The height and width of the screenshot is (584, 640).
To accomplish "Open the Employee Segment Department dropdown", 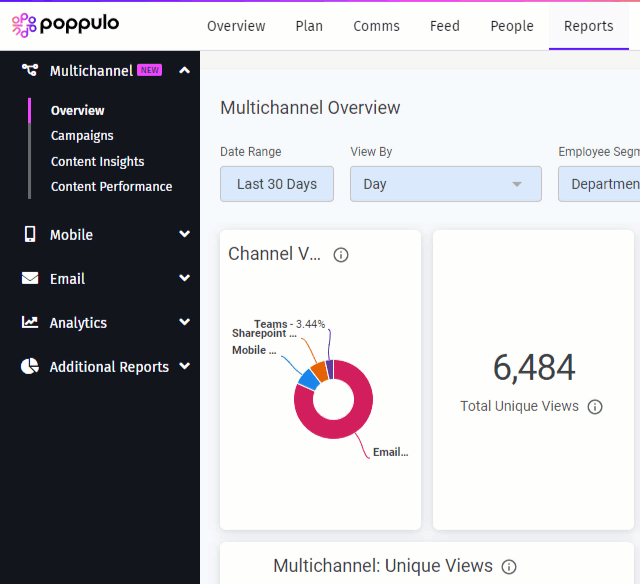I will click(x=600, y=184).
